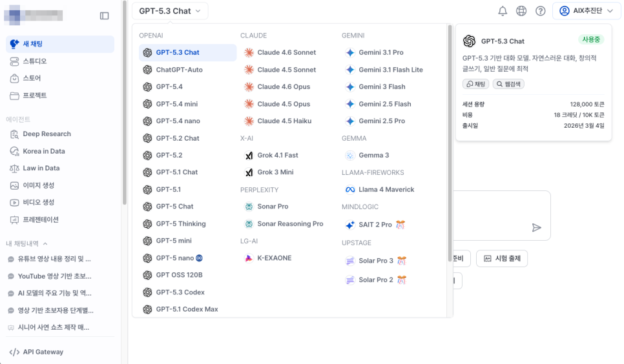This screenshot has height=364, width=624.
Task: Click the 스튜디오 sidebar icon
Action: 14,61
